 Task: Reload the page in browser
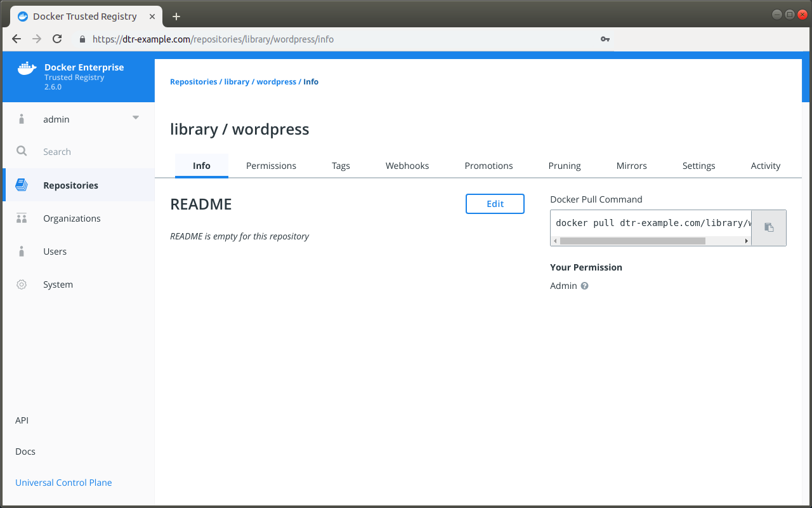tap(57, 39)
